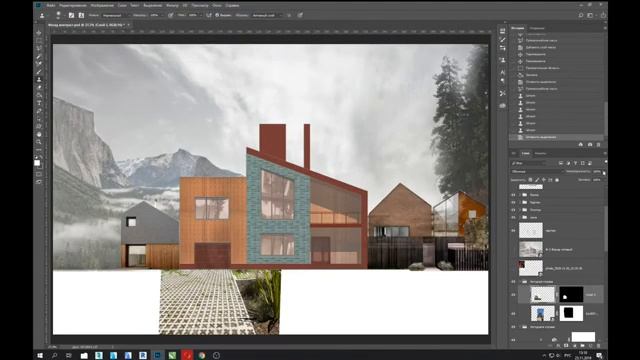Switch to the 3D tab in Layers panel group

coord(514,153)
